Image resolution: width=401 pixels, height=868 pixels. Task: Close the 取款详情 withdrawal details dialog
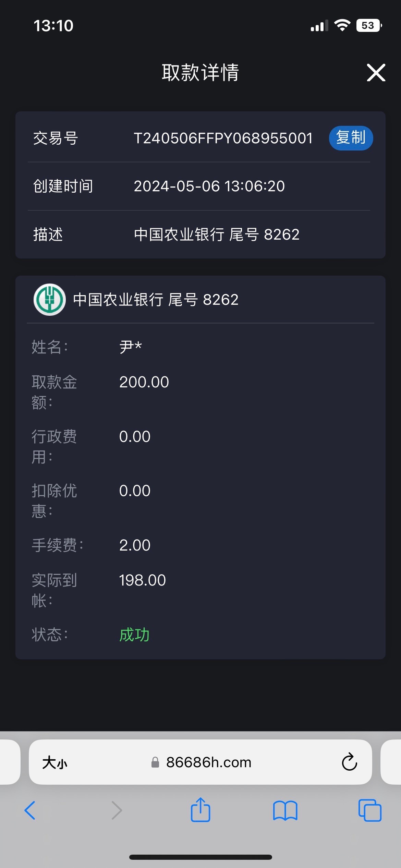coord(376,72)
